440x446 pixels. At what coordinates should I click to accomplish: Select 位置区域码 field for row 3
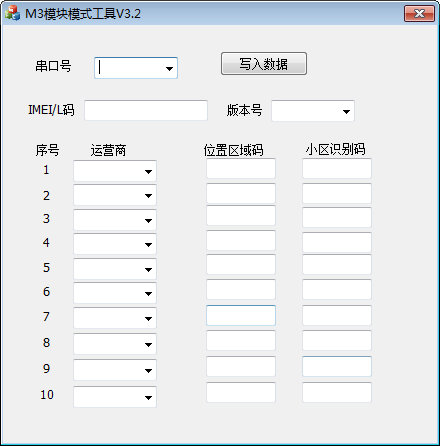[x=241, y=216]
